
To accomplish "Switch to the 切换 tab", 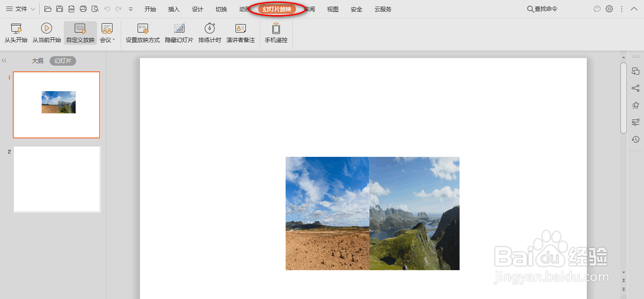I will pyautogui.click(x=221, y=9).
